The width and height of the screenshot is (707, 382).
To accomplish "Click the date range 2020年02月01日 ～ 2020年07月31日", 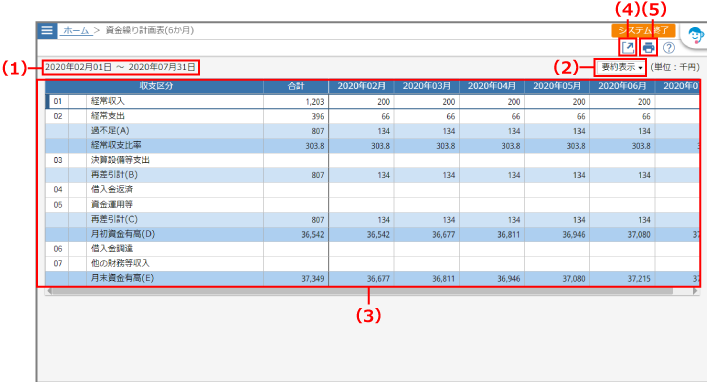I will click(120, 67).
